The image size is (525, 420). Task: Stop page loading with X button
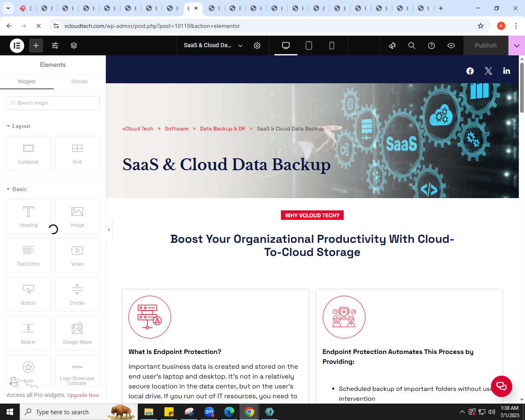coord(38,26)
